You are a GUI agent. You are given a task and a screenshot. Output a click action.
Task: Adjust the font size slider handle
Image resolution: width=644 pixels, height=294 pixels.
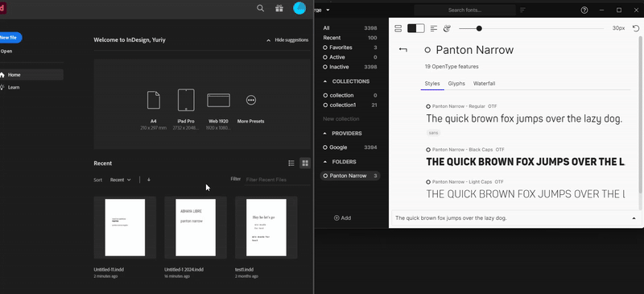pos(479,28)
